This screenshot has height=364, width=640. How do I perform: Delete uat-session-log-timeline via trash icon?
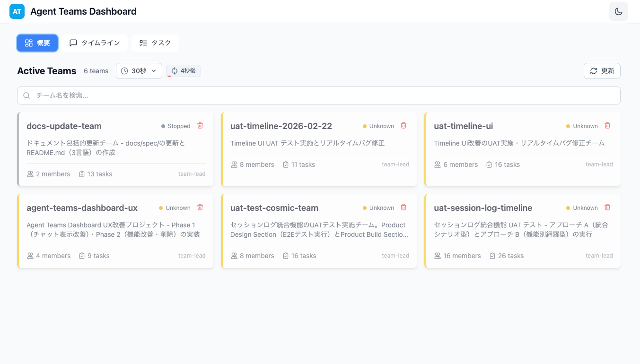click(x=607, y=207)
